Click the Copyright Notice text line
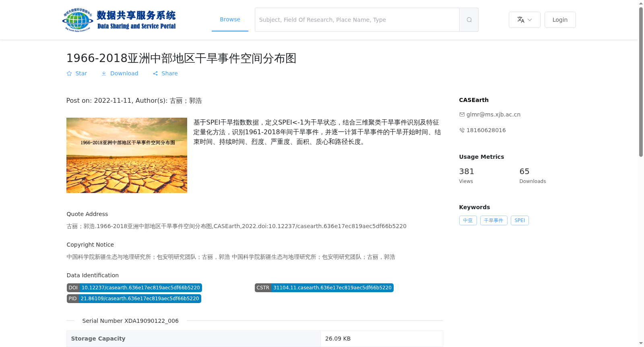Viewport: 644px width, 347px height. pos(231,257)
